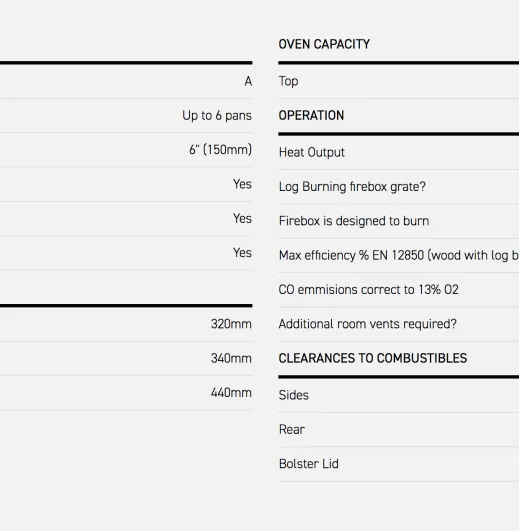Click the 6" (150mm) value
Screen dimensions: 519x531
(x=220, y=150)
